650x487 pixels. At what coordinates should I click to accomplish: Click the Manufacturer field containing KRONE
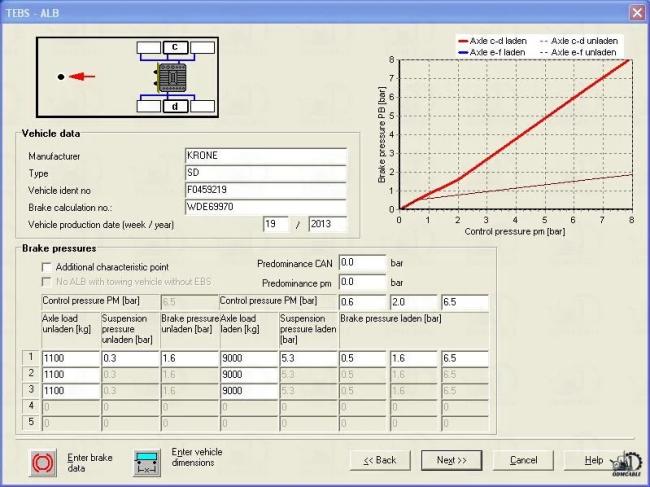(x=265, y=156)
